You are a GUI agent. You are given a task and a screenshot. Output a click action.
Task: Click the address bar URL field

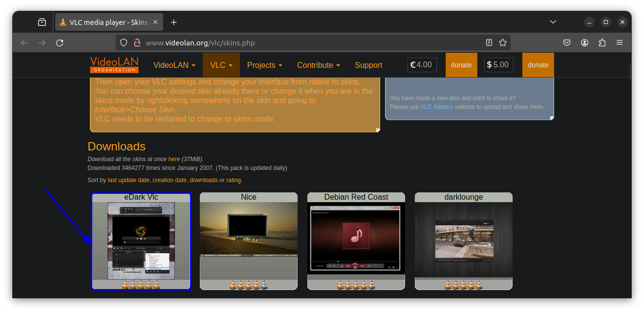tap(313, 42)
